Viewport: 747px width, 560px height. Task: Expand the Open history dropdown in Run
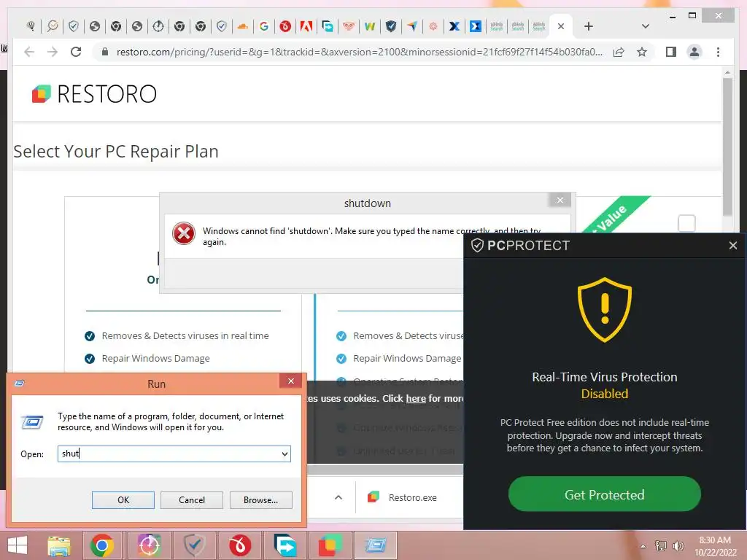coord(285,454)
